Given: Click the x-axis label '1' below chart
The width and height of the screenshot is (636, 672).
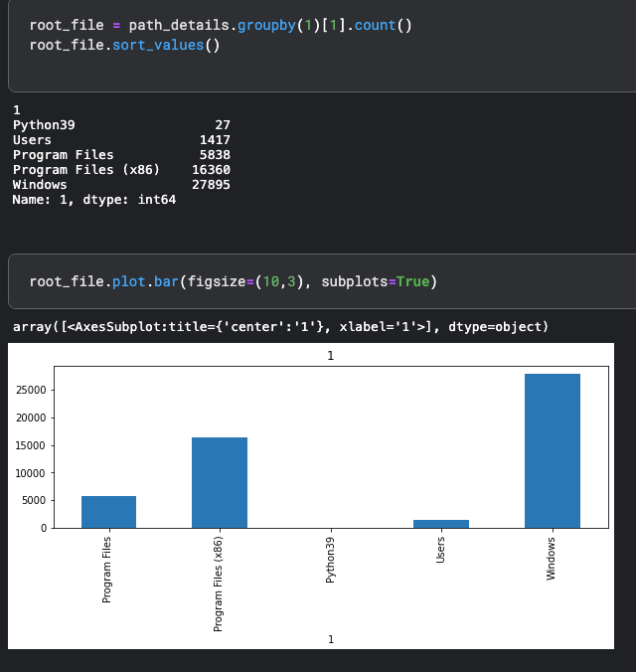Looking at the screenshot, I should pyautogui.click(x=331, y=639).
